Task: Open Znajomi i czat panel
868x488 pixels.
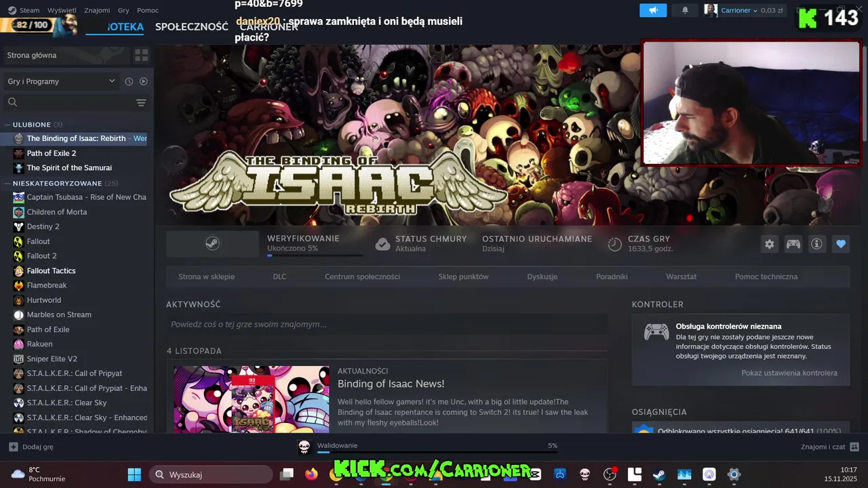Action: pos(829,447)
